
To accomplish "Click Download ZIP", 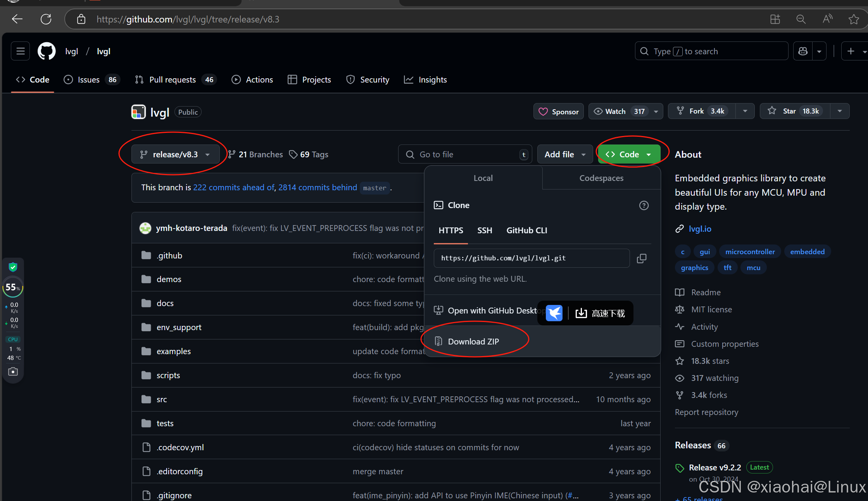I will coord(473,341).
